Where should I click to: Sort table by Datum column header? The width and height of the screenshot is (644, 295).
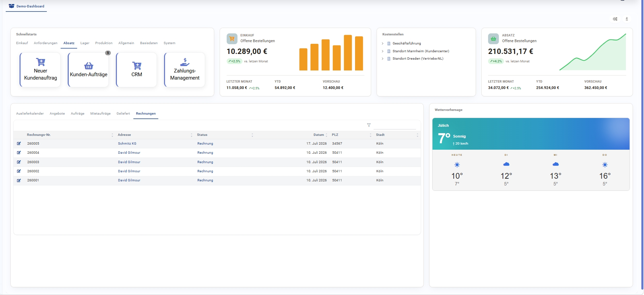pos(319,135)
